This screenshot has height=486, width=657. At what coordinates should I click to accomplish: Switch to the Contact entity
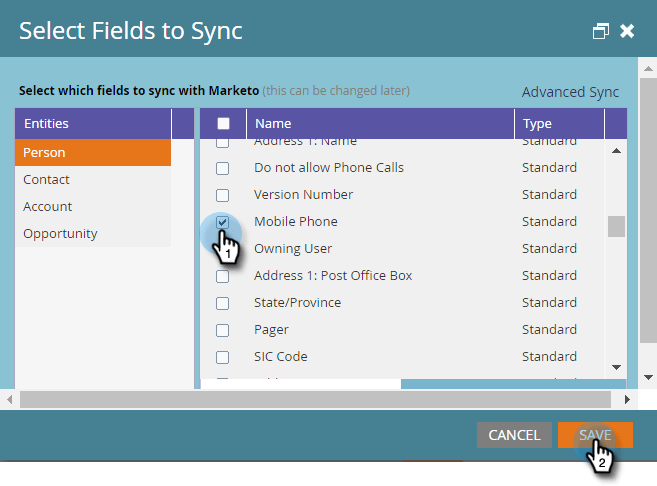(93, 180)
